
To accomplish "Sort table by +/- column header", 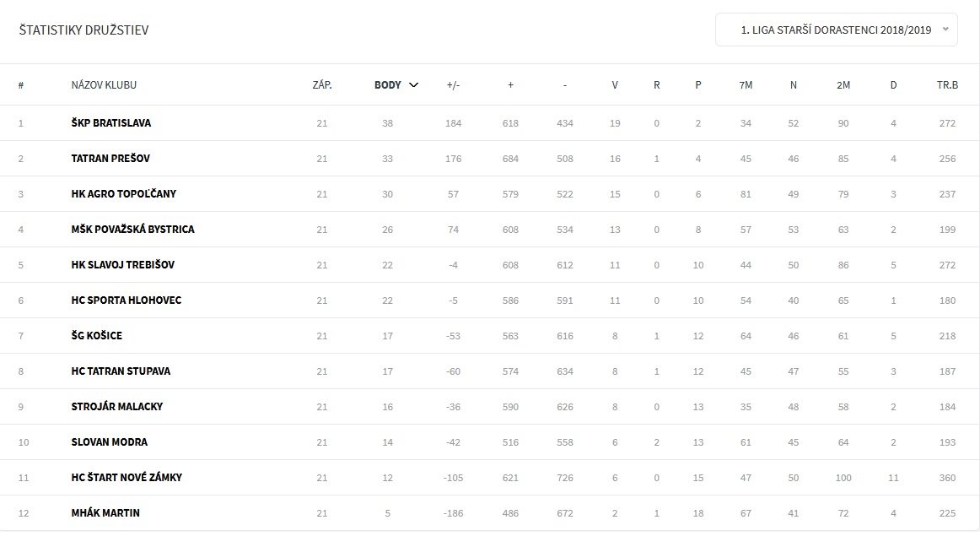I will pos(453,84).
